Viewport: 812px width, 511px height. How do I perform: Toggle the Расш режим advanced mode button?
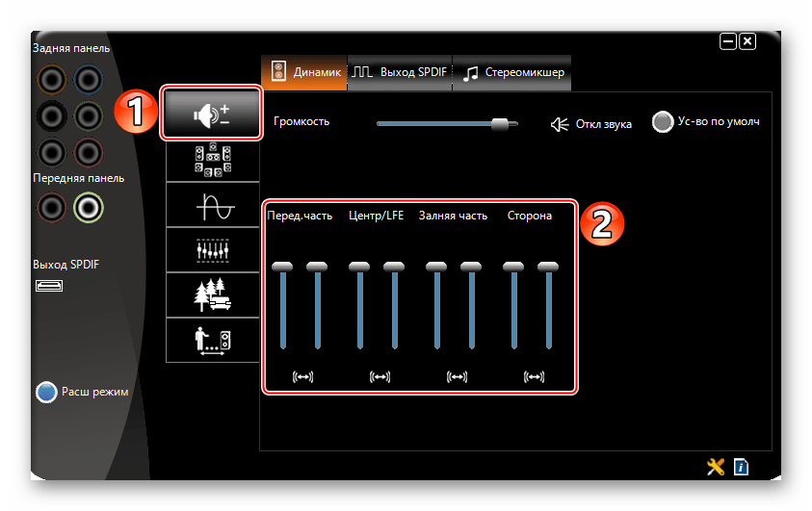point(47,392)
